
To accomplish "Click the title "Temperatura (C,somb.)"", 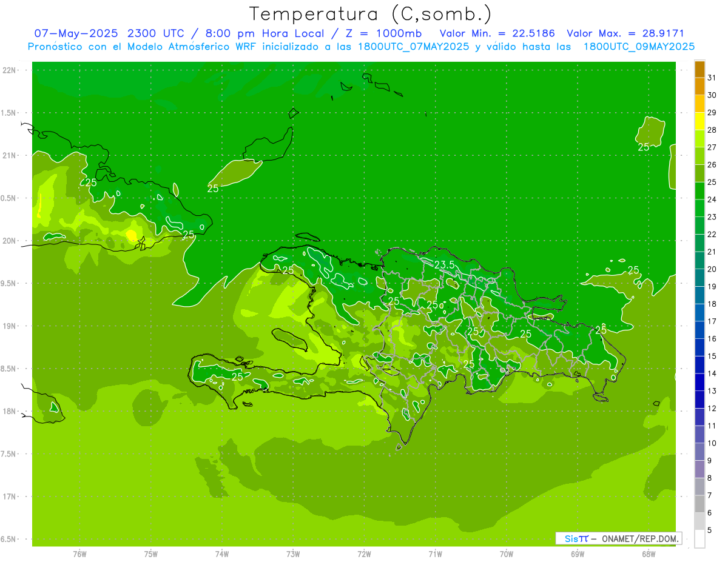I will (x=370, y=13).
